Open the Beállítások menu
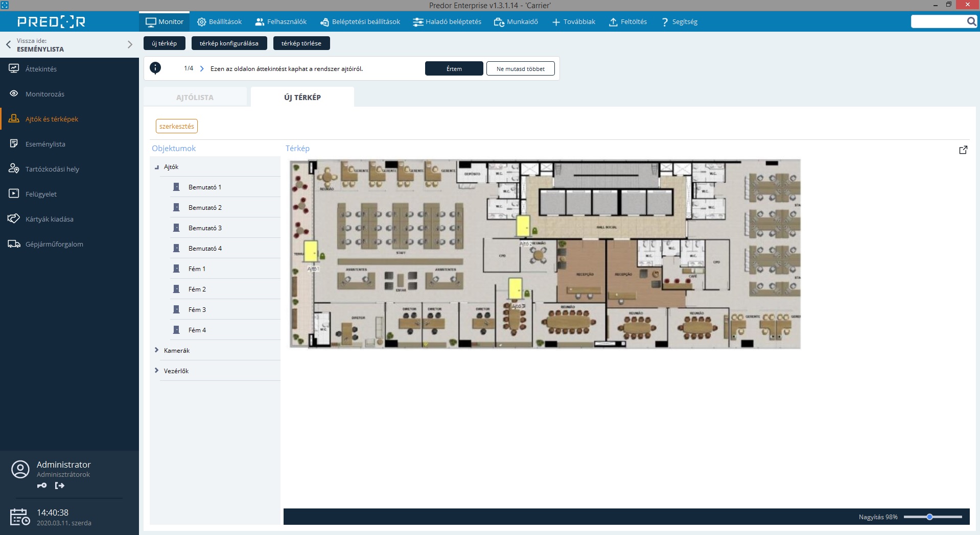The height and width of the screenshot is (535, 980). click(x=220, y=21)
